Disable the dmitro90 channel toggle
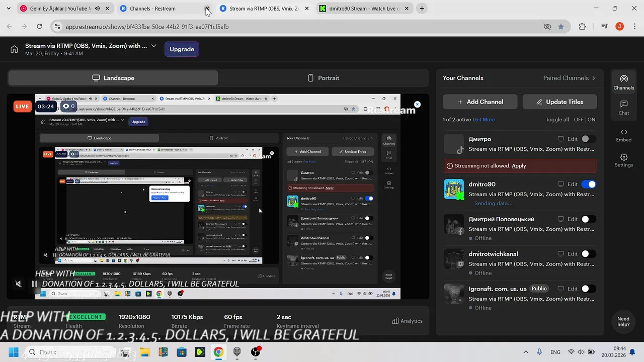 tap(589, 184)
